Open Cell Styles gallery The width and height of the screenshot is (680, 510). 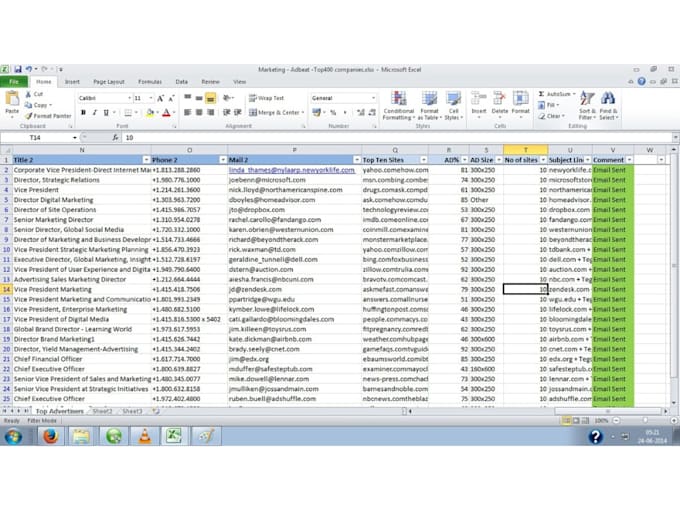(x=454, y=105)
